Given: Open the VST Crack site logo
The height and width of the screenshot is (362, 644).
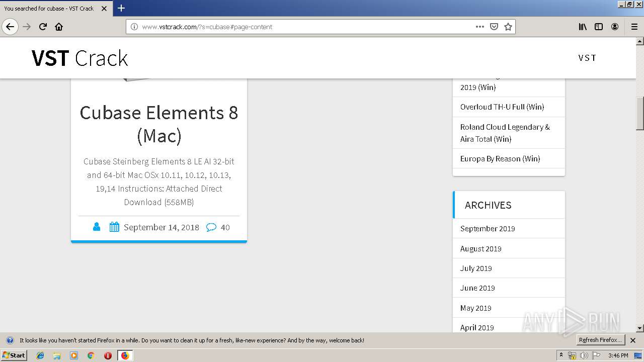Looking at the screenshot, I should 79,58.
